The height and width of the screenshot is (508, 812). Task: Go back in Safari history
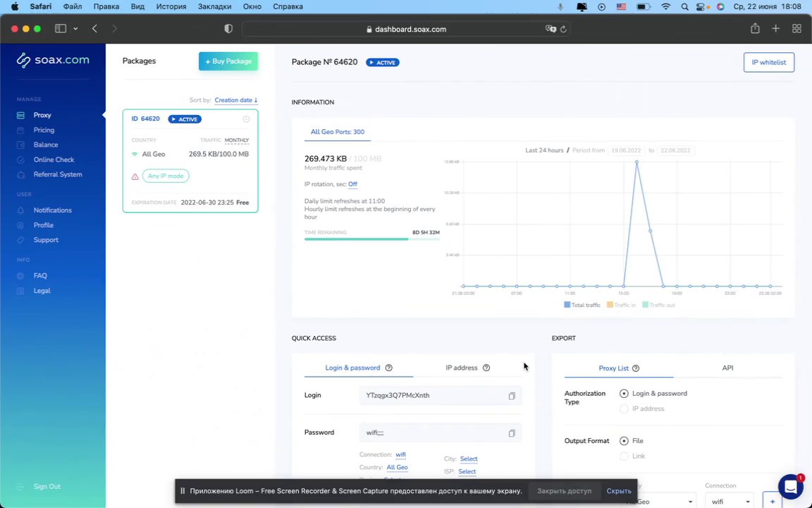(94, 28)
